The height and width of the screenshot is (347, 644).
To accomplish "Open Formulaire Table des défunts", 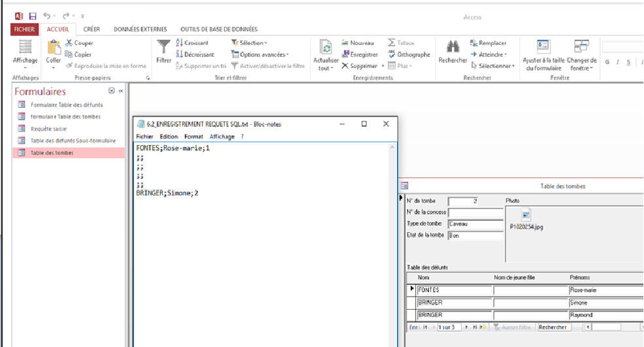I will coord(67,105).
